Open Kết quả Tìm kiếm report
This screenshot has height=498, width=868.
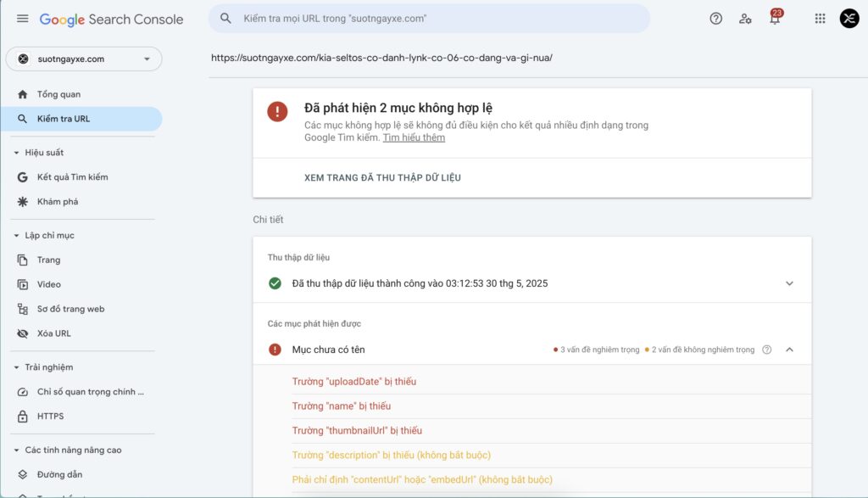pyautogui.click(x=81, y=177)
